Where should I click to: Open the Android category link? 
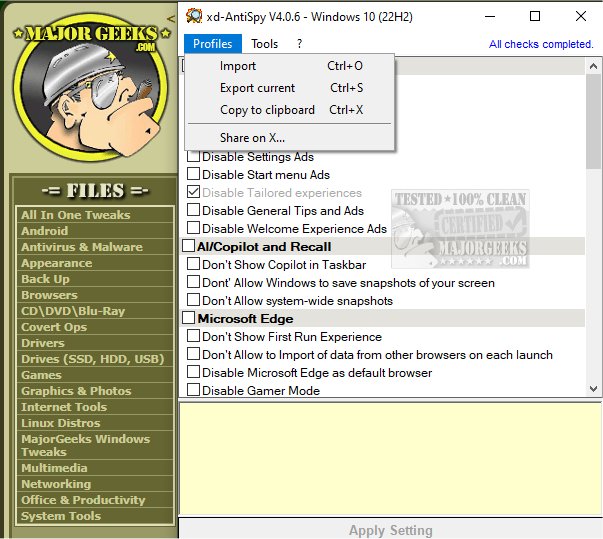click(x=45, y=231)
